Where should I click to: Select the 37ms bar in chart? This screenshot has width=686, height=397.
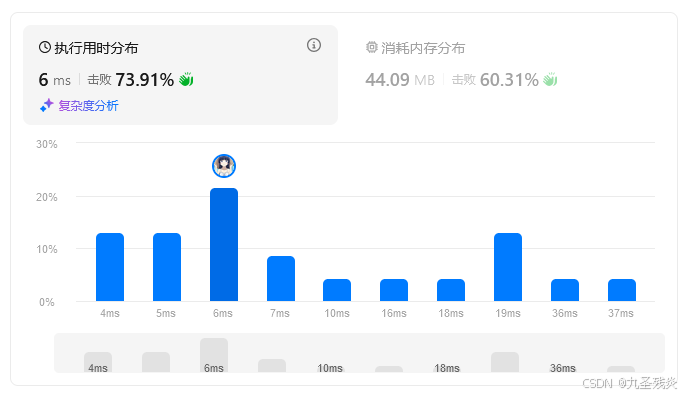(622, 290)
